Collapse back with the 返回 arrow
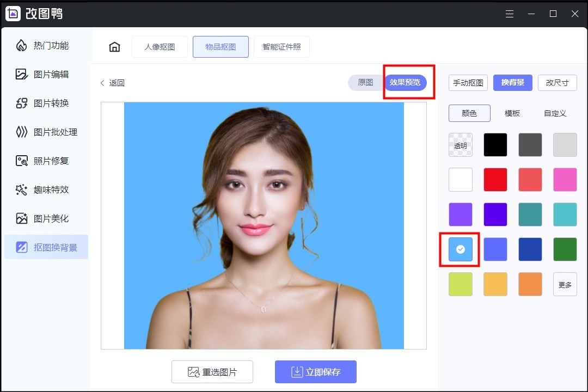 click(x=112, y=83)
